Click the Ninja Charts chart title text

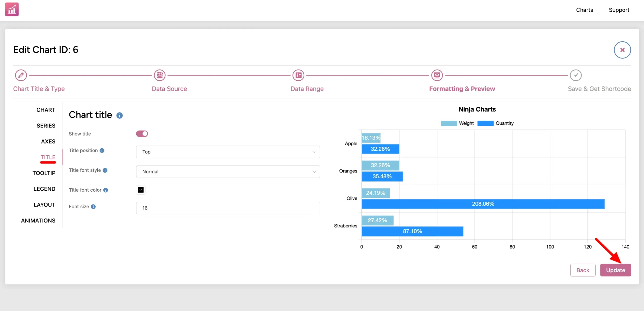pyautogui.click(x=477, y=109)
